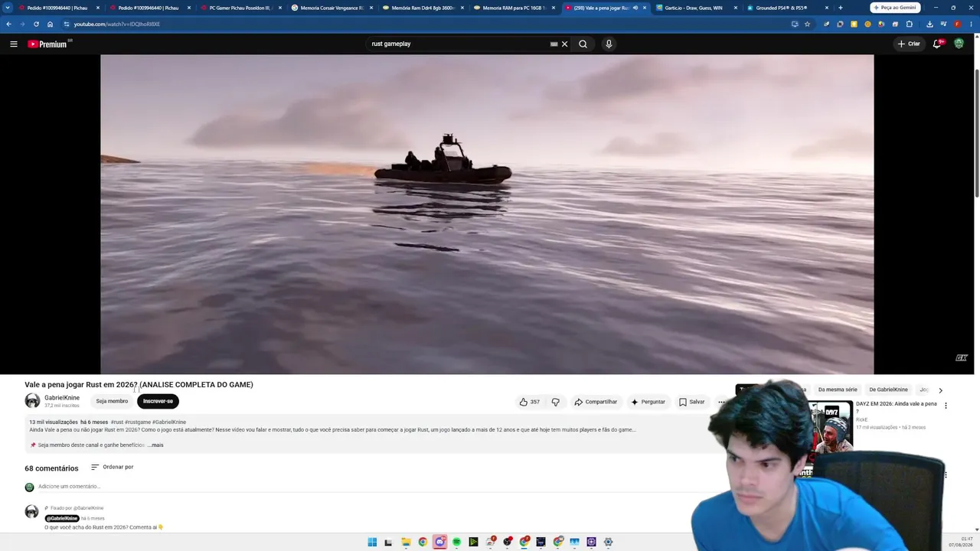Like the video with 357 likes

(x=530, y=402)
